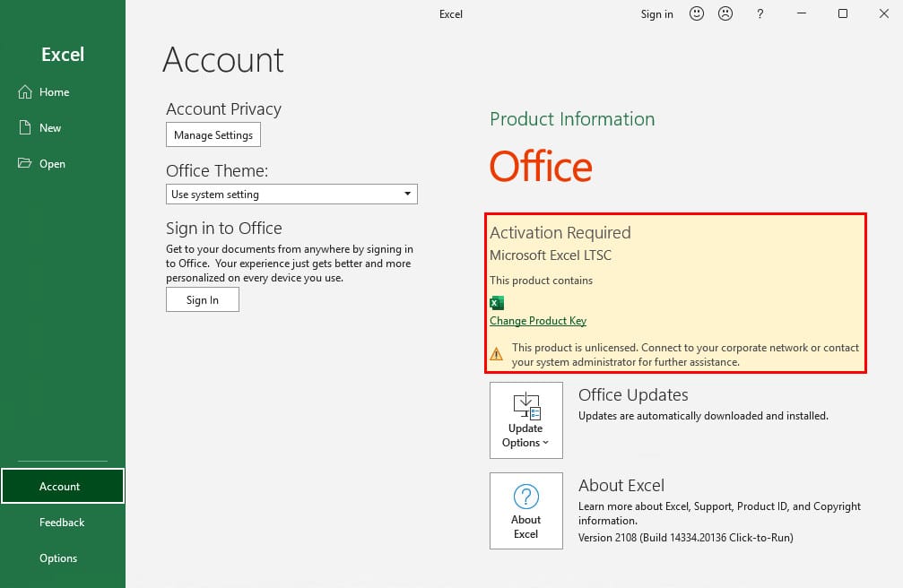Close the Excel window
Screen dimensions: 903x588
(884, 13)
